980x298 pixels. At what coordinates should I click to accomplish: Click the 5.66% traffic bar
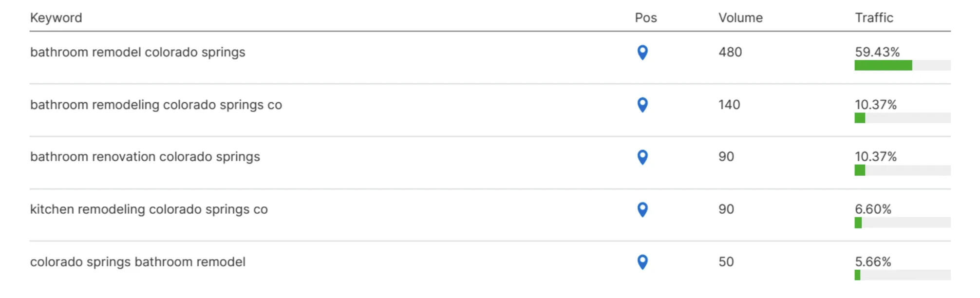902,275
